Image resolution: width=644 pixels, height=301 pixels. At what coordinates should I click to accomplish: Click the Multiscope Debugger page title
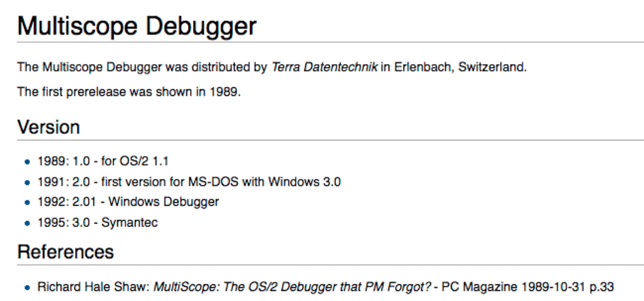[x=137, y=26]
